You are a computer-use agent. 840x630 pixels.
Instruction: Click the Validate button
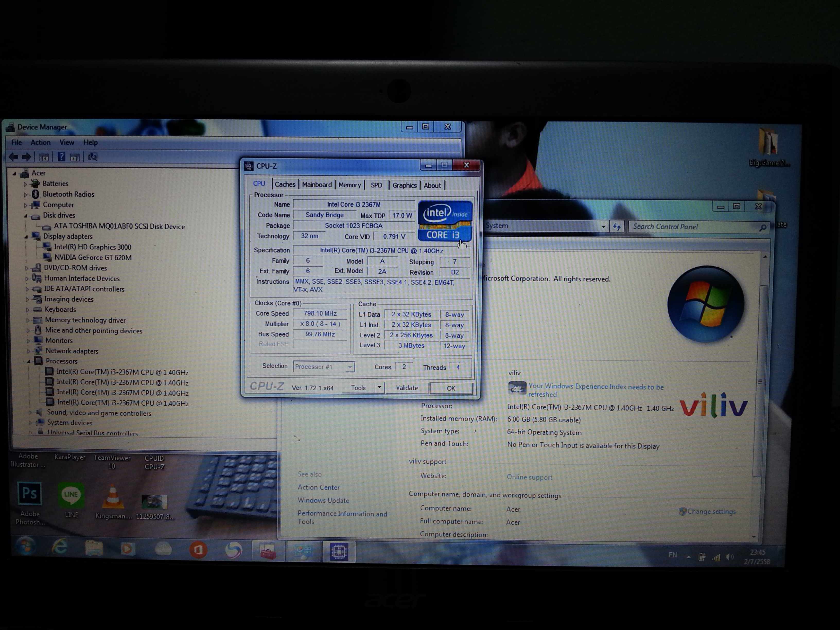407,388
